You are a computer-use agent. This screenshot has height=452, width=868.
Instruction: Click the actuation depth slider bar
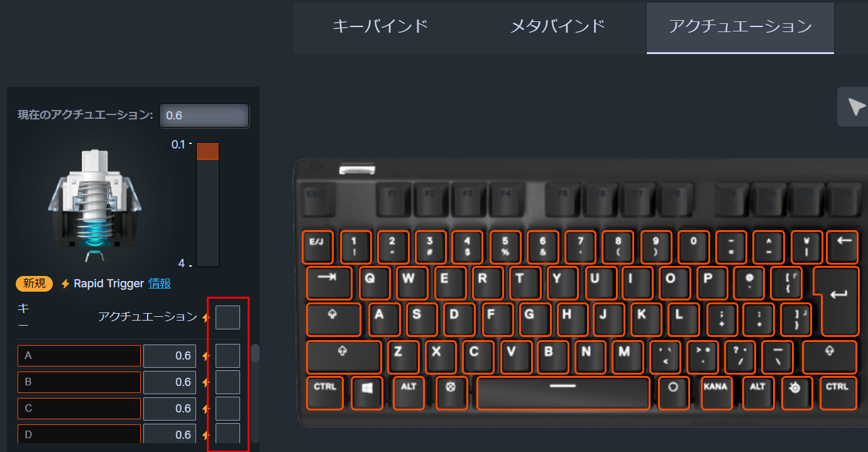click(x=207, y=205)
